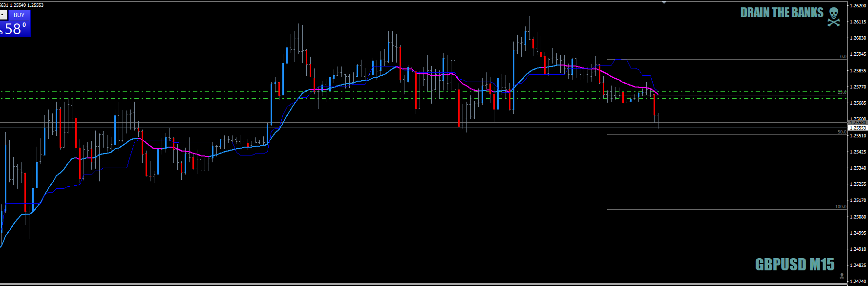The height and width of the screenshot is (286, 868).
Task: Select the Fibonacci 100.0 level label
Action: [841, 207]
